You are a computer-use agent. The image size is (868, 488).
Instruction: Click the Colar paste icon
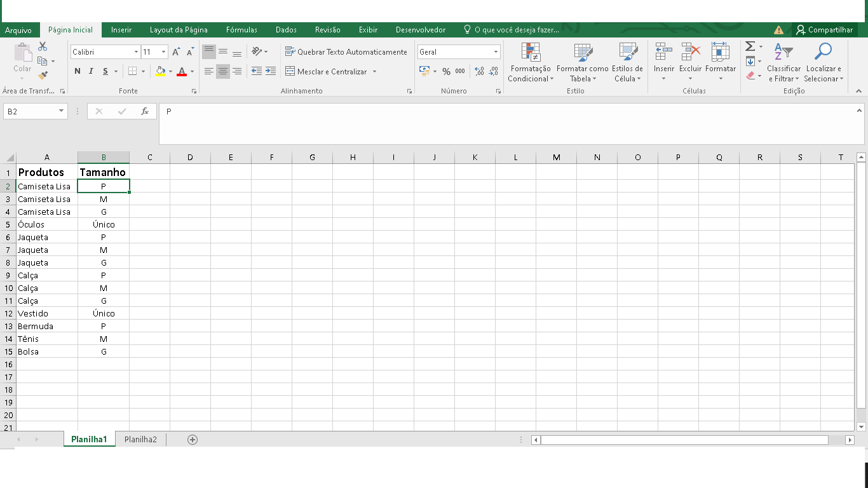click(23, 53)
